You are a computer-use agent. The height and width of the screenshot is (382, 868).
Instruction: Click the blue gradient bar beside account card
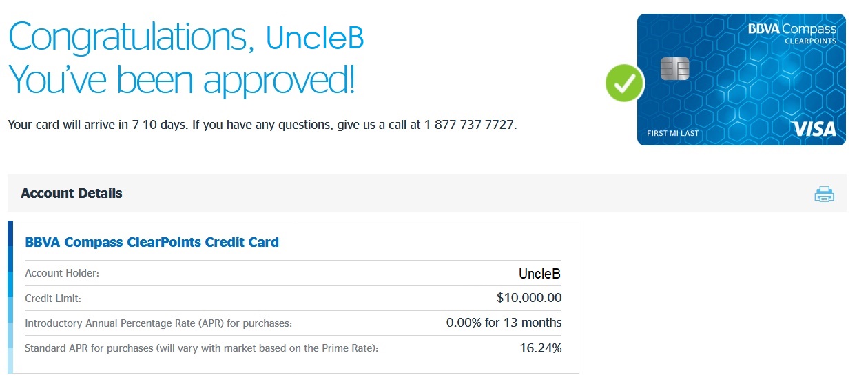pyautogui.click(x=10, y=297)
